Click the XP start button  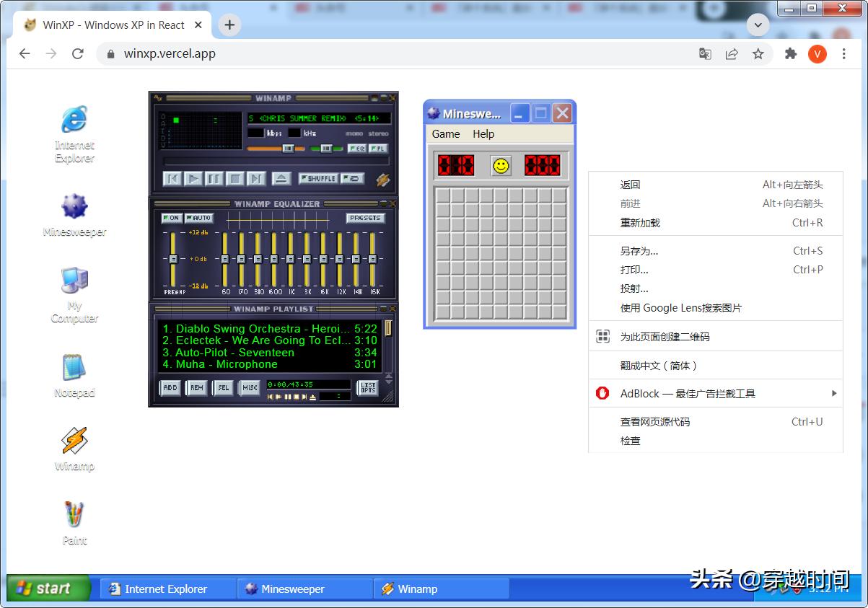point(48,589)
